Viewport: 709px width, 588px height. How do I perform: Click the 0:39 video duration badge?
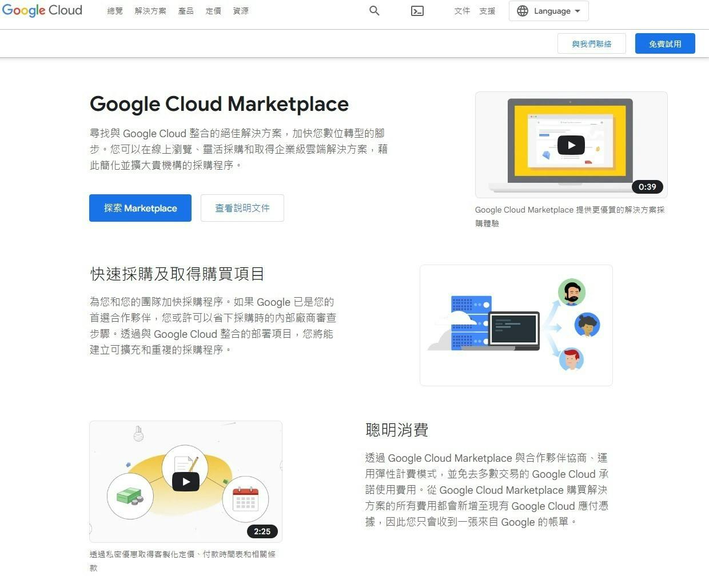coord(647,187)
